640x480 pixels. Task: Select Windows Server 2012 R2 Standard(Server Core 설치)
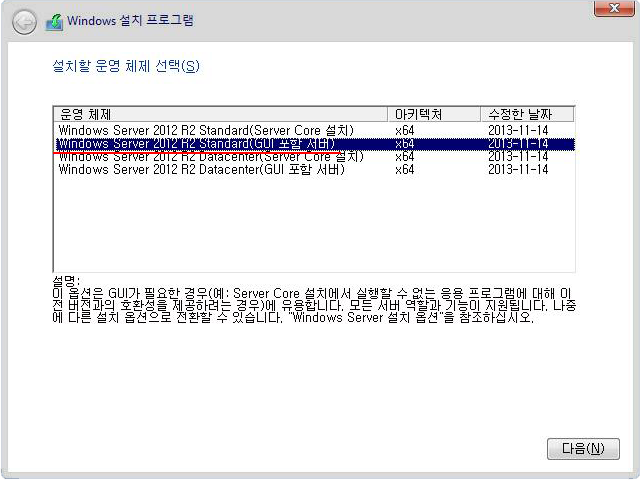[x=314, y=131]
